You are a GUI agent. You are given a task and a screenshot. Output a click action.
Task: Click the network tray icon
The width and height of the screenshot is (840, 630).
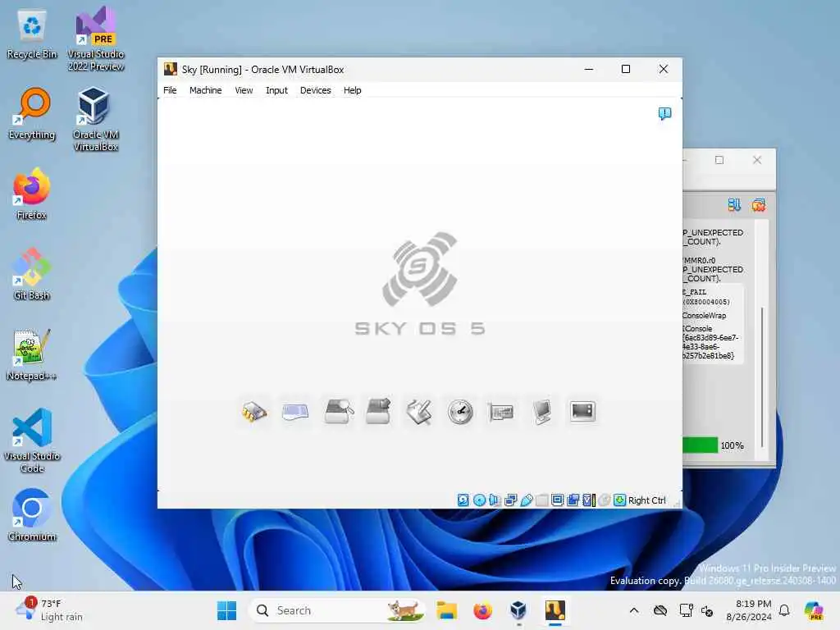686,610
